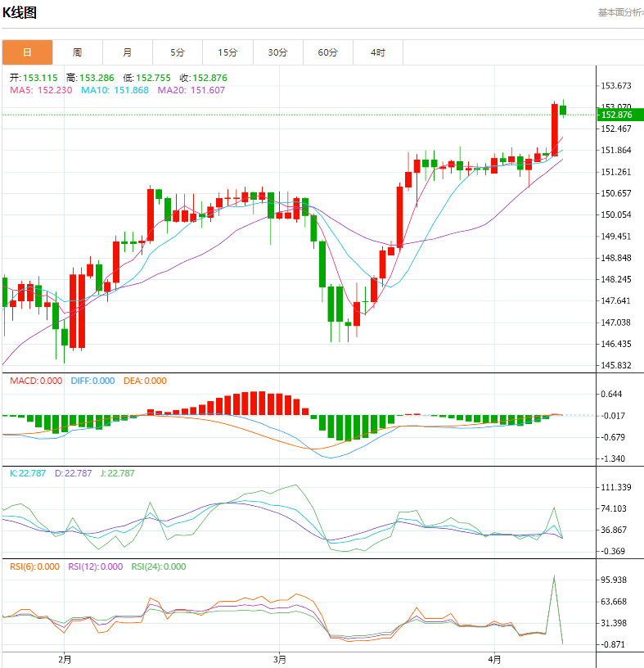Screen dimensions: 644x668
Task: Click the 4月 date axis marker
Action: (494, 659)
